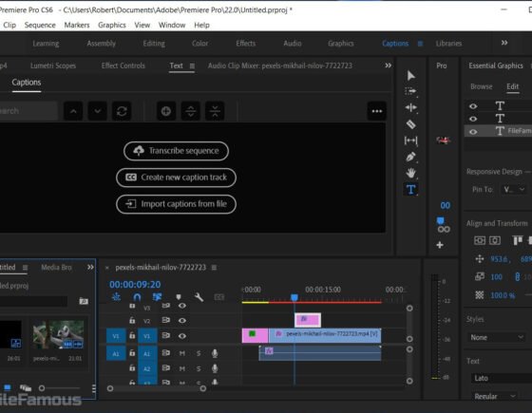532x413 pixels.
Task: Click the blue playhead on timeline ruler
Action: (294, 297)
